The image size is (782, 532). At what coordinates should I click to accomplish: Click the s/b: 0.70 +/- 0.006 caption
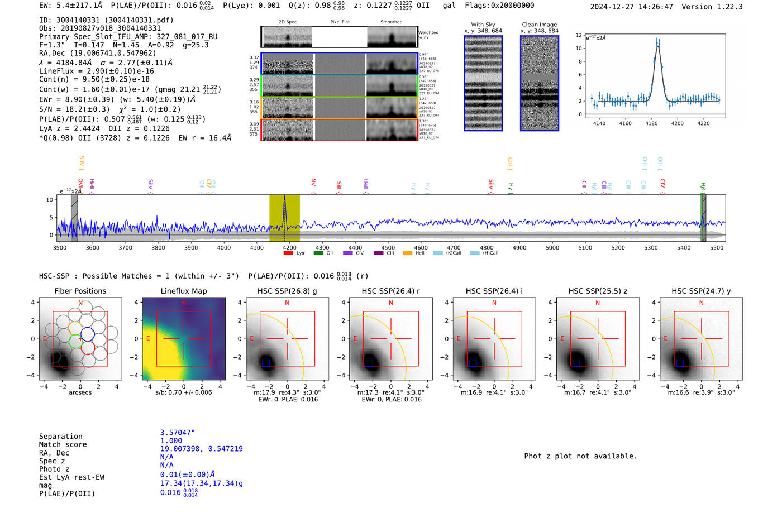tap(184, 392)
